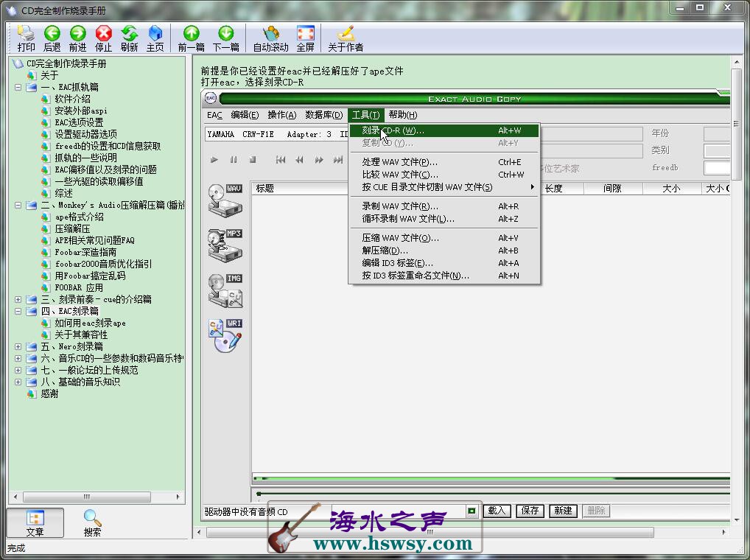
Task: Click the stop button in EAC player
Action: tap(253, 160)
